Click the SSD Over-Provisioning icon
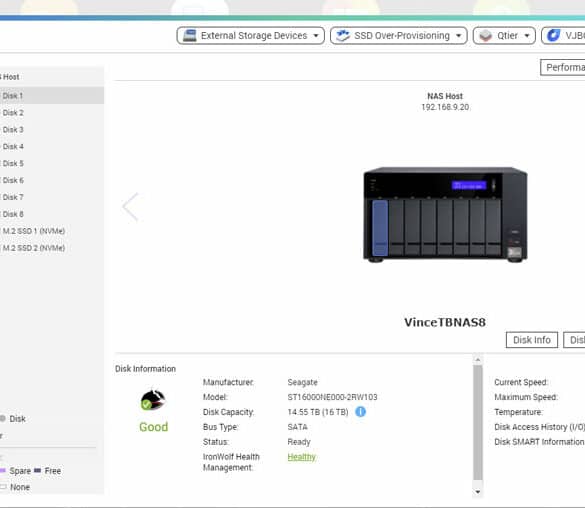Screen dimensions: 585x508 point(342,35)
